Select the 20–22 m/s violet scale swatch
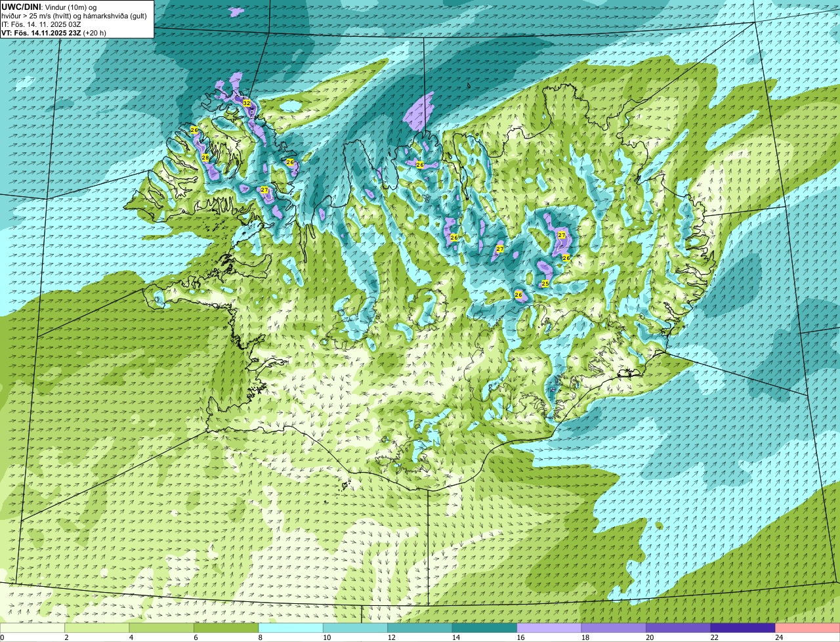Viewport: 840px width, 642px height. (x=679, y=628)
